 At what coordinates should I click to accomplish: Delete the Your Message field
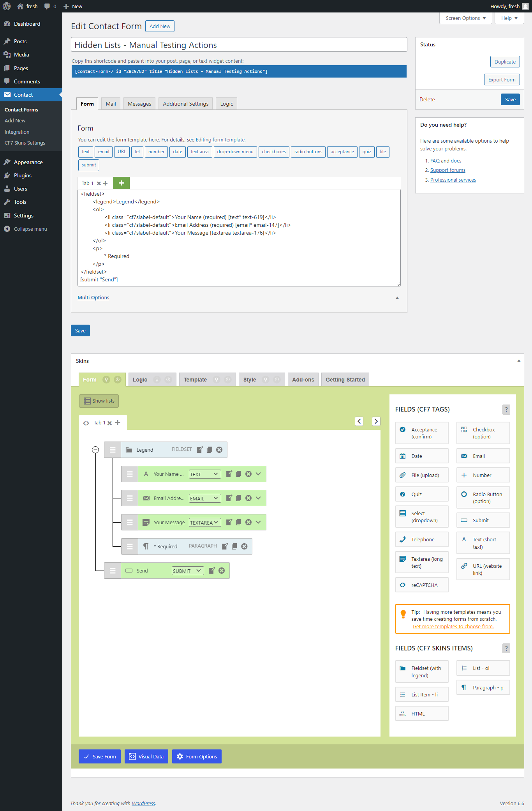[x=248, y=522]
